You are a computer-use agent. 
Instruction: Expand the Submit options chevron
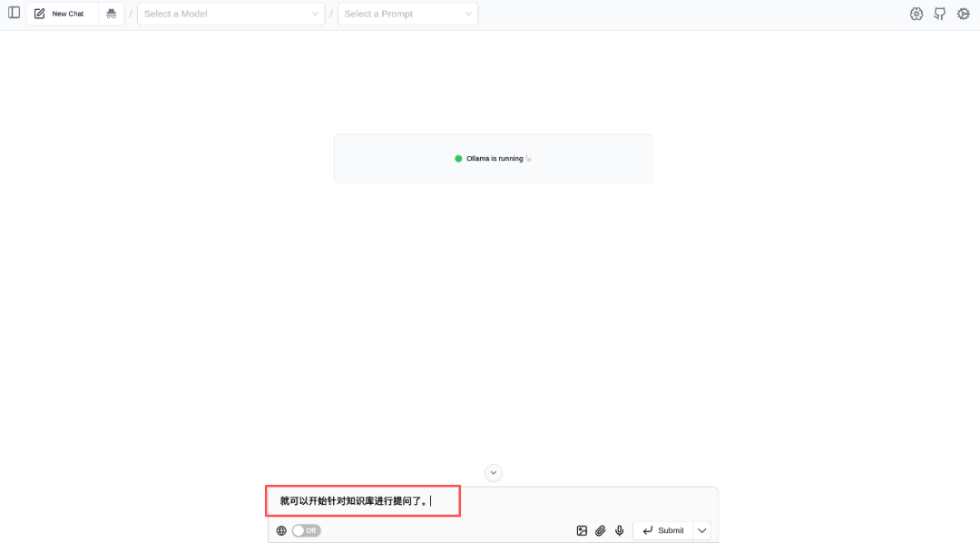pos(701,530)
